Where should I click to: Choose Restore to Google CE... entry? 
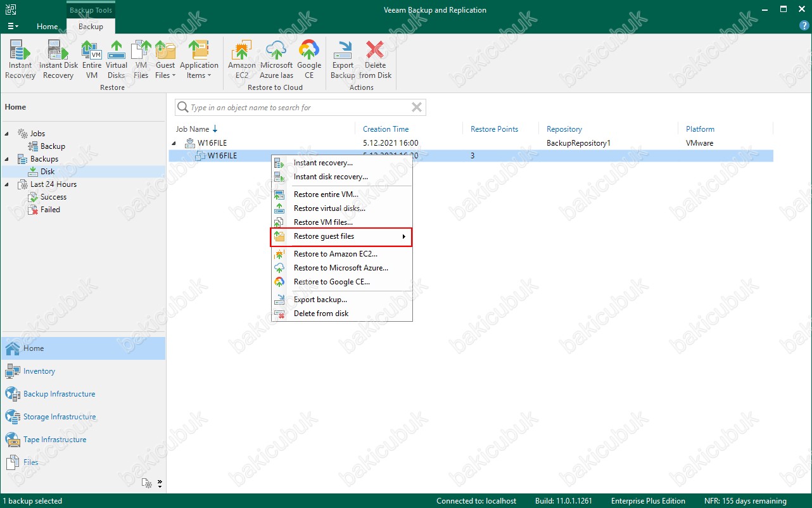[342, 282]
